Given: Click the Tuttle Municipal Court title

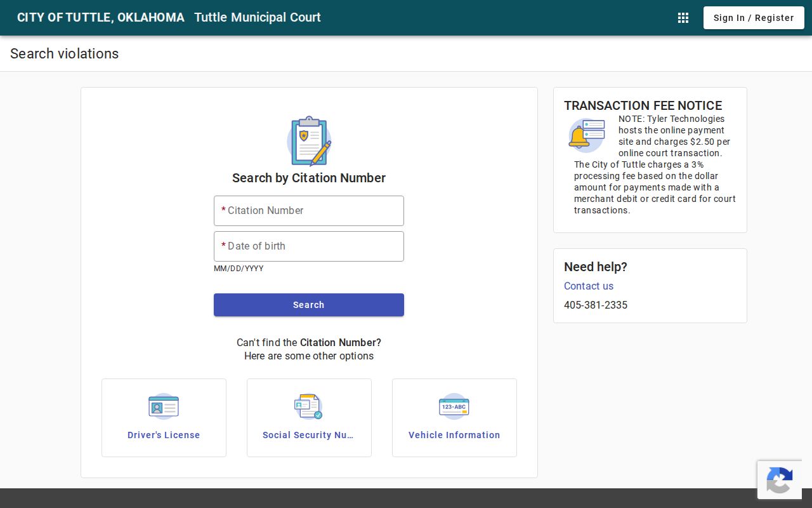Looking at the screenshot, I should coord(258,17).
